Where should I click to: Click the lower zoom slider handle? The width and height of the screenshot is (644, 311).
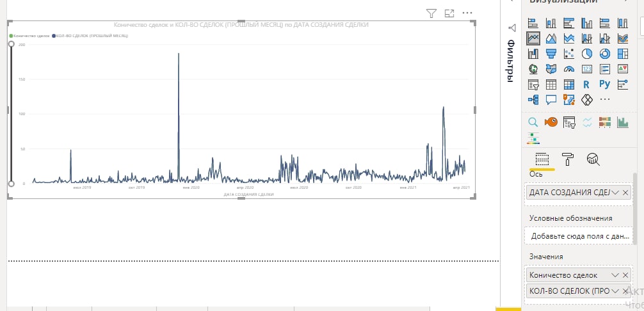click(x=12, y=184)
